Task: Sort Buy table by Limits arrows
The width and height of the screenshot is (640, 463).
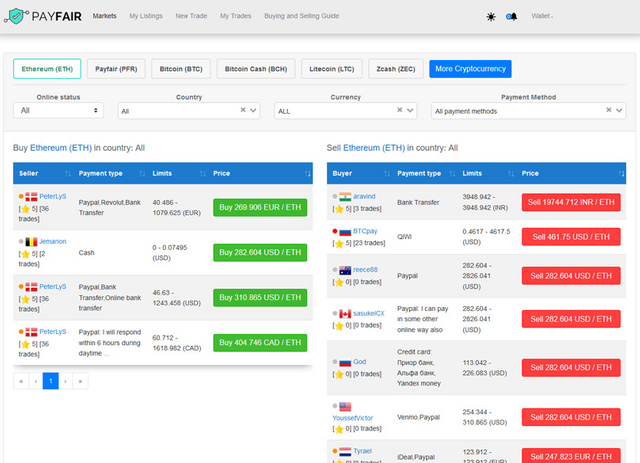Action: coord(203,174)
